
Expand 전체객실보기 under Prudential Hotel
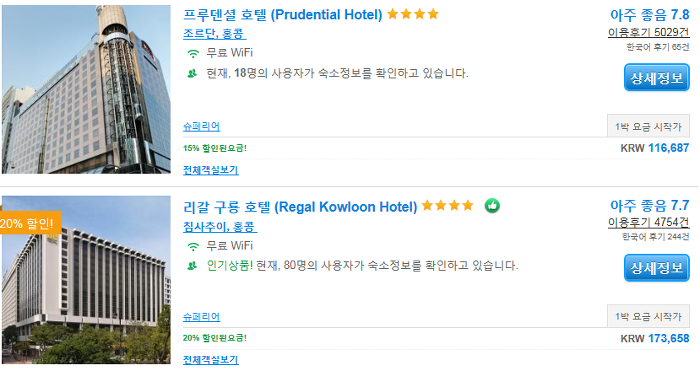211,170
